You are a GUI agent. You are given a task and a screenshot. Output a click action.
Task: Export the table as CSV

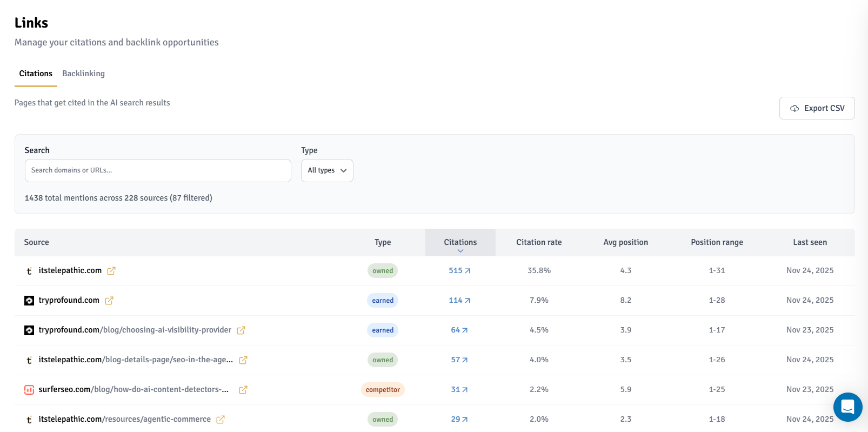coord(817,108)
